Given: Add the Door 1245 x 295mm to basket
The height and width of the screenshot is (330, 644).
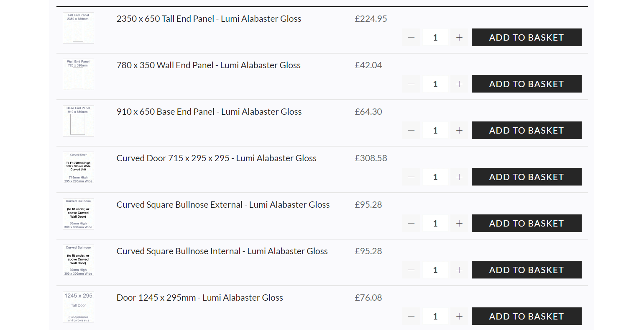Looking at the screenshot, I should click(x=526, y=316).
